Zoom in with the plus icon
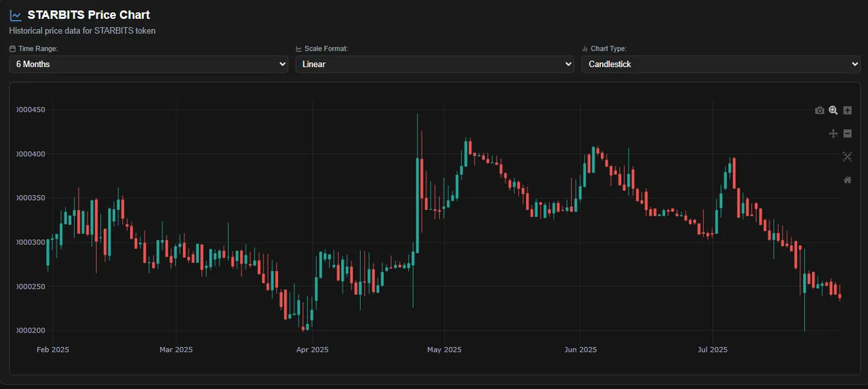868x389 pixels. point(847,110)
